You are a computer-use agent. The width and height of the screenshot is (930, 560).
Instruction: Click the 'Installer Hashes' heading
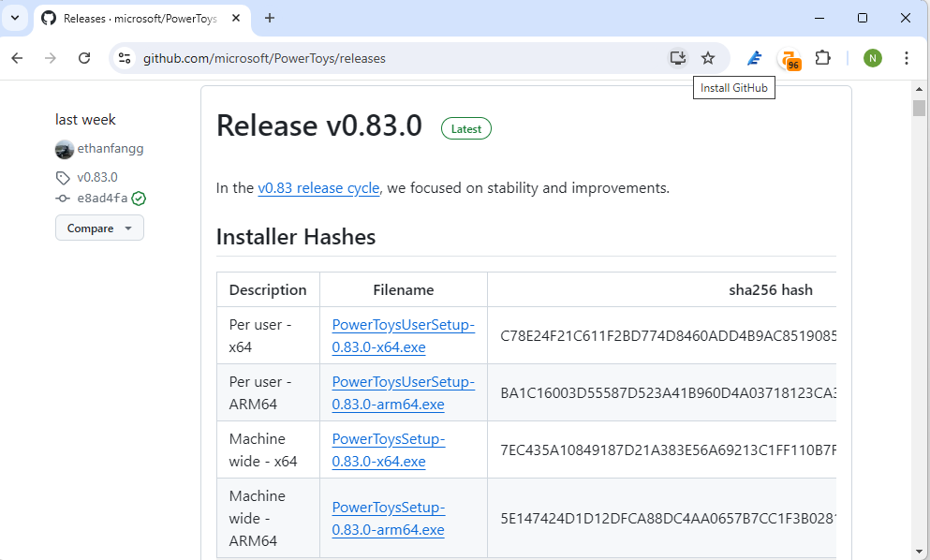pos(296,237)
